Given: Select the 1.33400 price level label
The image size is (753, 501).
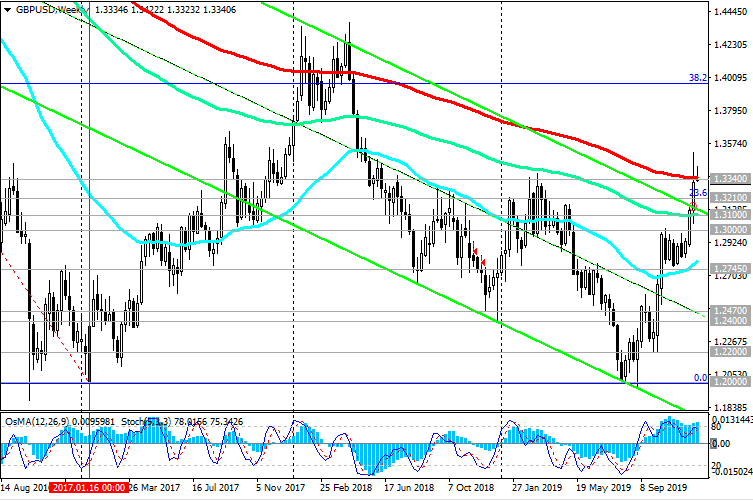Looking at the screenshot, I should [731, 178].
